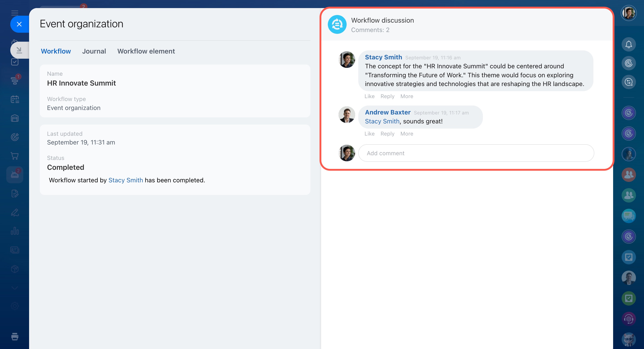This screenshot has height=349, width=644.
Task: Open the tasks checkmark sidebar icon
Action: click(15, 62)
